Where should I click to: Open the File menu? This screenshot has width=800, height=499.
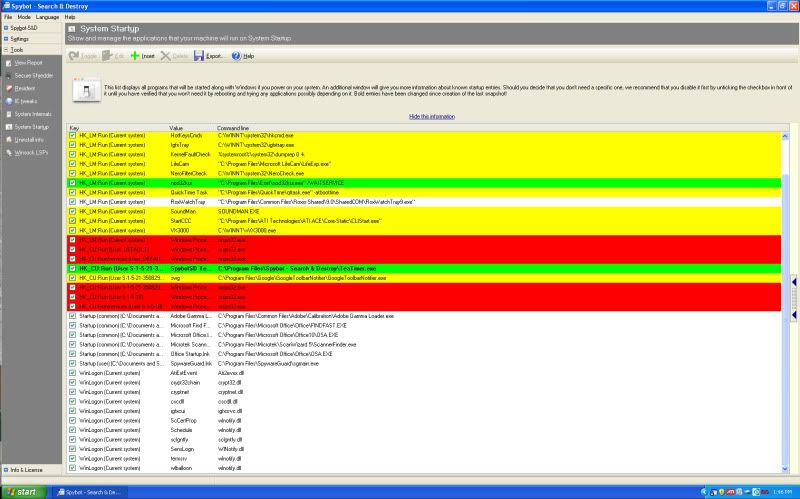tap(8, 17)
